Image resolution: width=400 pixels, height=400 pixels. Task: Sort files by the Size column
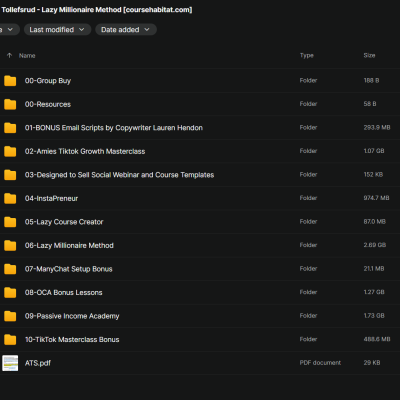click(369, 55)
